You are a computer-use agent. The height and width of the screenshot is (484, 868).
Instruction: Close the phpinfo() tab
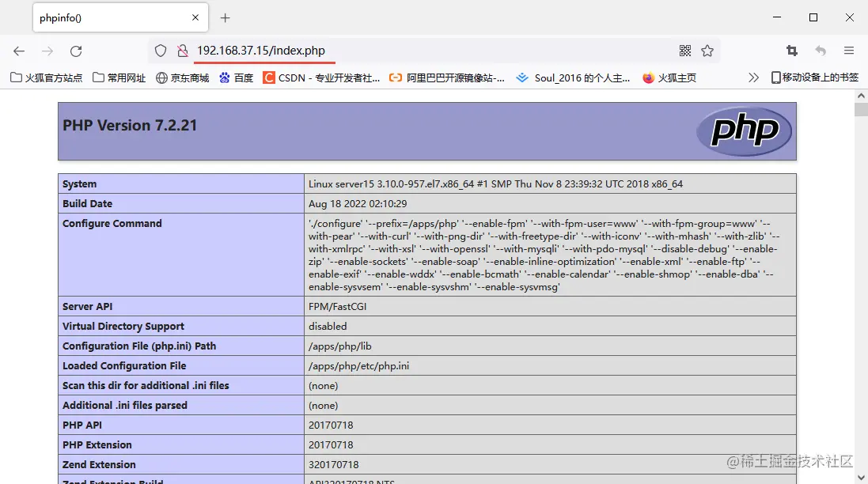pos(195,17)
